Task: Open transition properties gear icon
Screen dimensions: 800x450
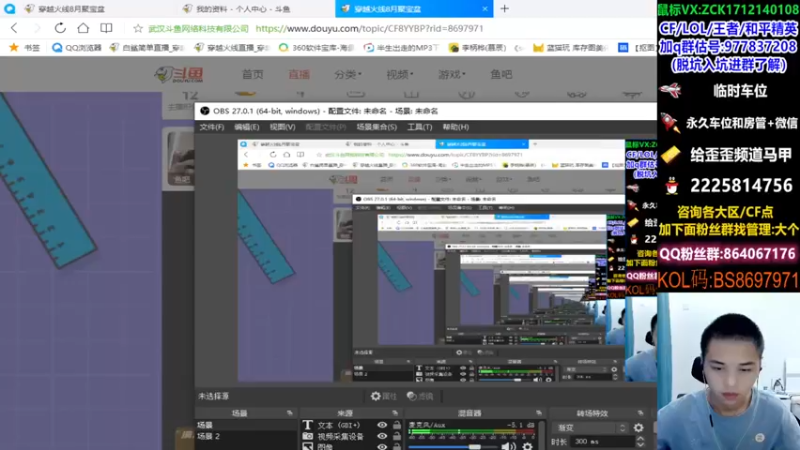Action: 639,428
